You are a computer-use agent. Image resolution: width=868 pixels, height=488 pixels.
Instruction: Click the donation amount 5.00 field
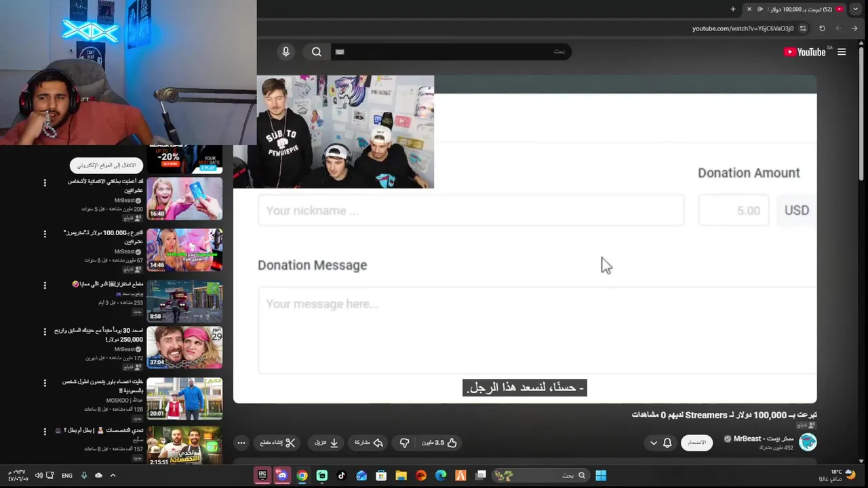pos(734,211)
